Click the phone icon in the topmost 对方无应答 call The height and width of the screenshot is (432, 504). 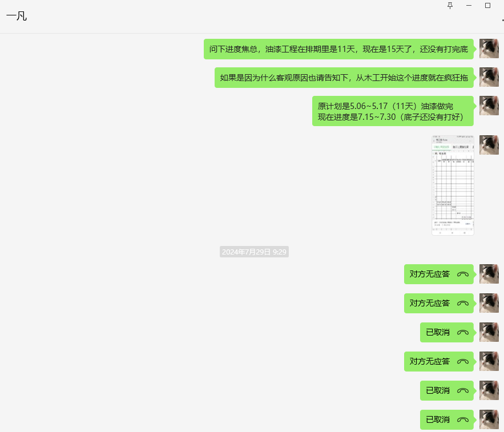click(x=463, y=274)
